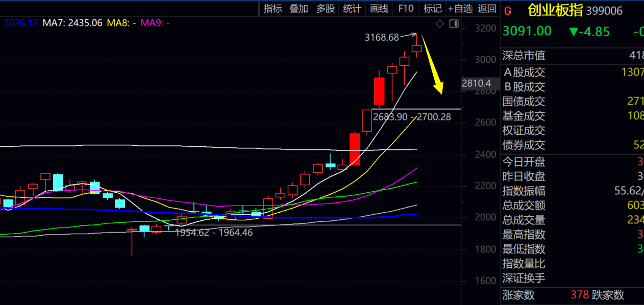The image size is (644, 305).
Task: Click the 2810.4 price marker on axis
Action: click(476, 83)
